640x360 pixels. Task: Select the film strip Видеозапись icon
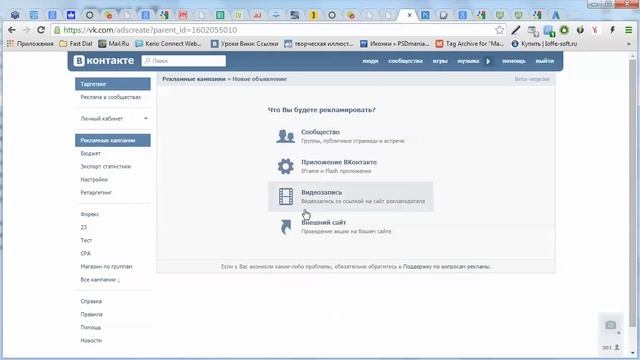point(286,196)
